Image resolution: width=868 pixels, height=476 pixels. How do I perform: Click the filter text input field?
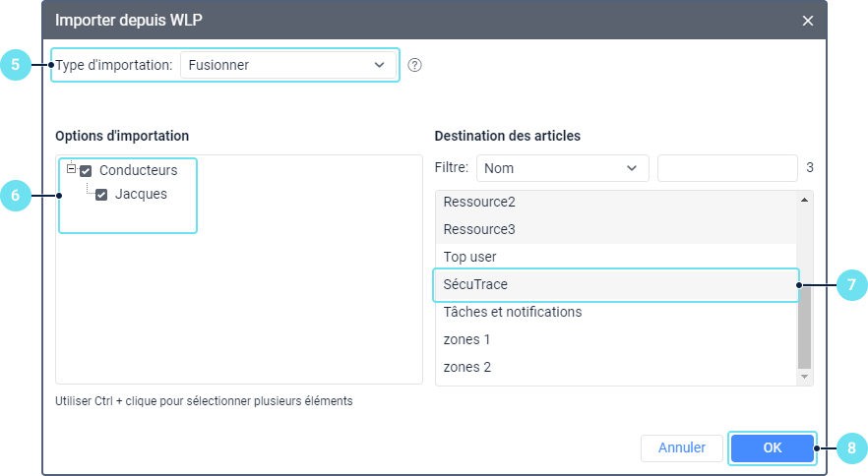[726, 168]
